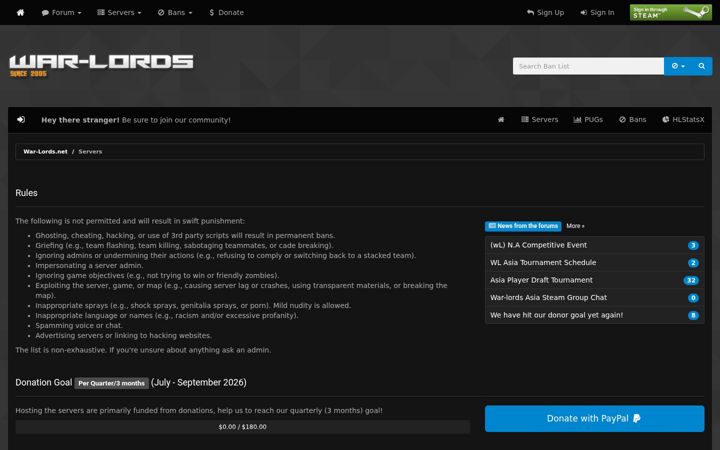Viewport: 720px width, 450px height.
Task: Focus the Search Ban List field
Action: (x=588, y=66)
